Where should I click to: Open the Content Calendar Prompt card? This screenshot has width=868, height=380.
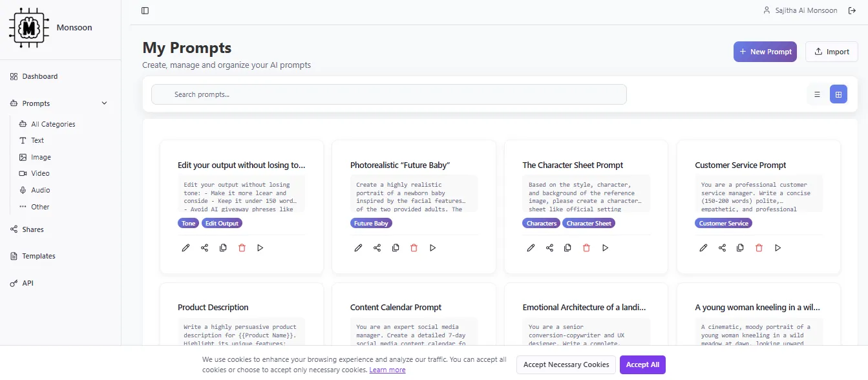point(414,315)
